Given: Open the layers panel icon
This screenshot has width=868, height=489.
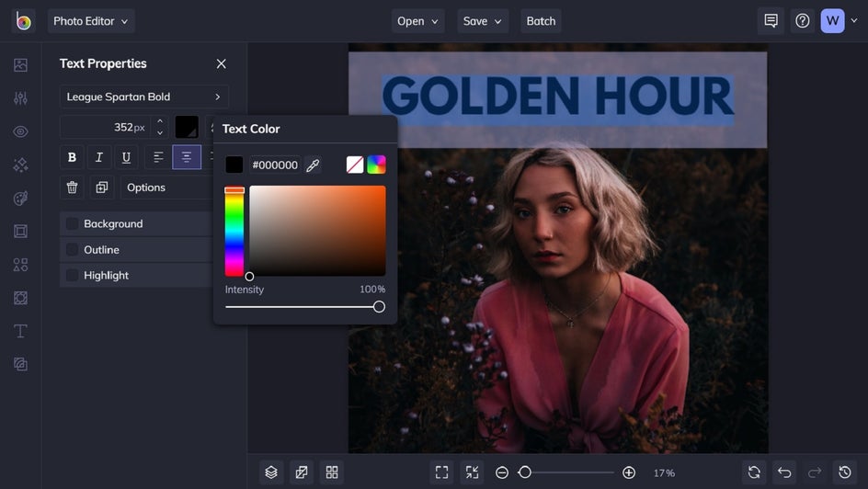Looking at the screenshot, I should tap(271, 472).
